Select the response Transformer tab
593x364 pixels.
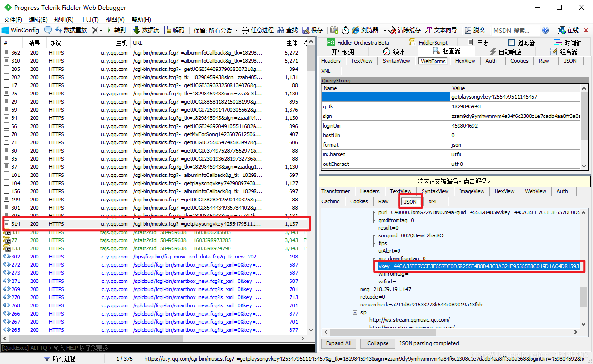tap(336, 191)
